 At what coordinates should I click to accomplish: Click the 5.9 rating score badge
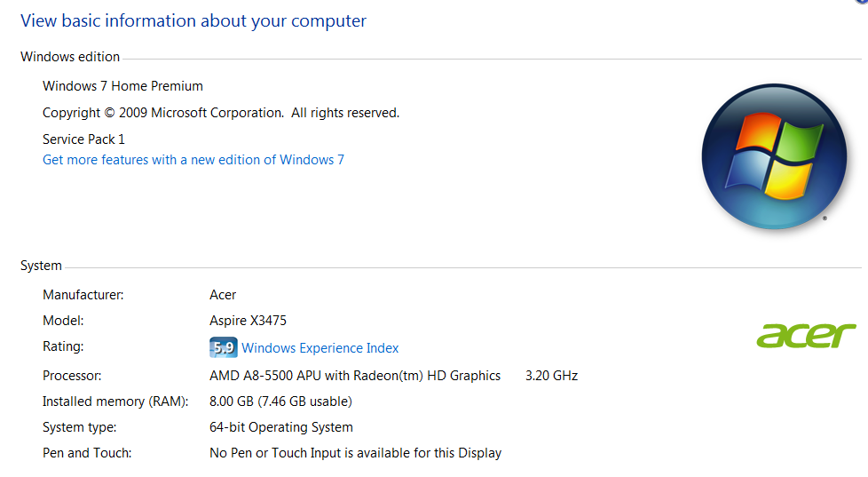[x=223, y=347]
